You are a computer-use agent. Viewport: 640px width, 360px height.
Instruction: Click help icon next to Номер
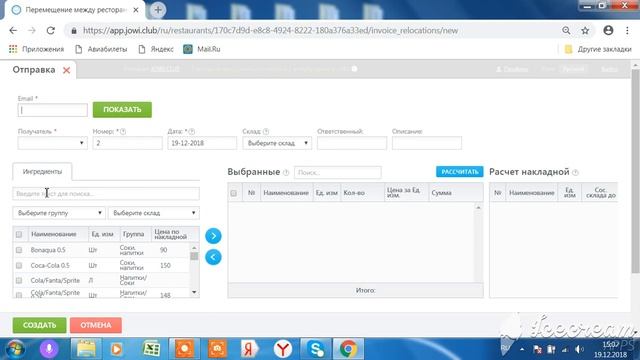point(123,131)
